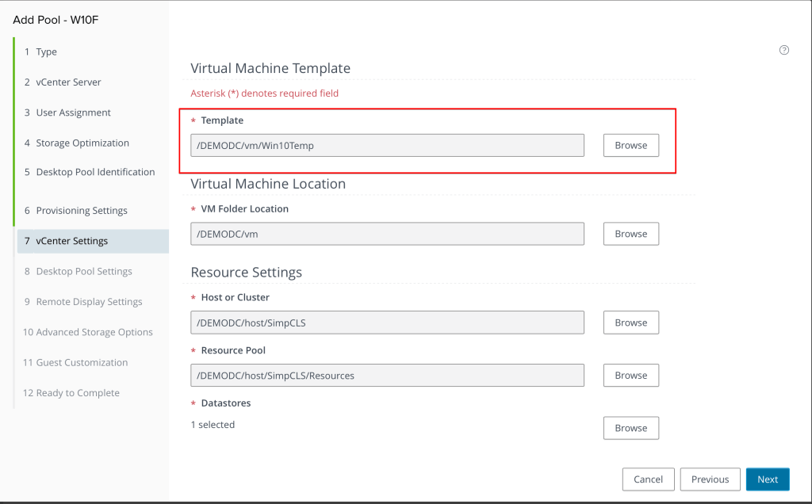Viewport: 812px width, 504px height.
Task: Select step 7 vCenter Settings
Action: [71, 241]
